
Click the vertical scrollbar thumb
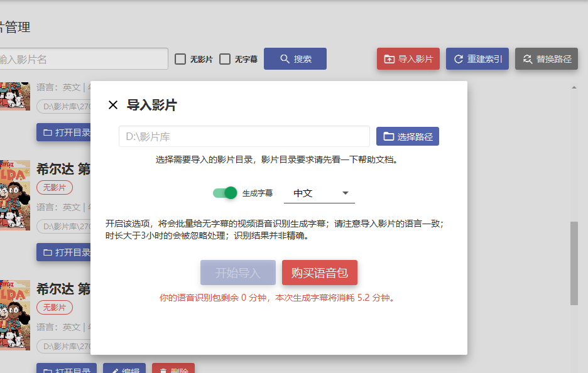pos(574,263)
